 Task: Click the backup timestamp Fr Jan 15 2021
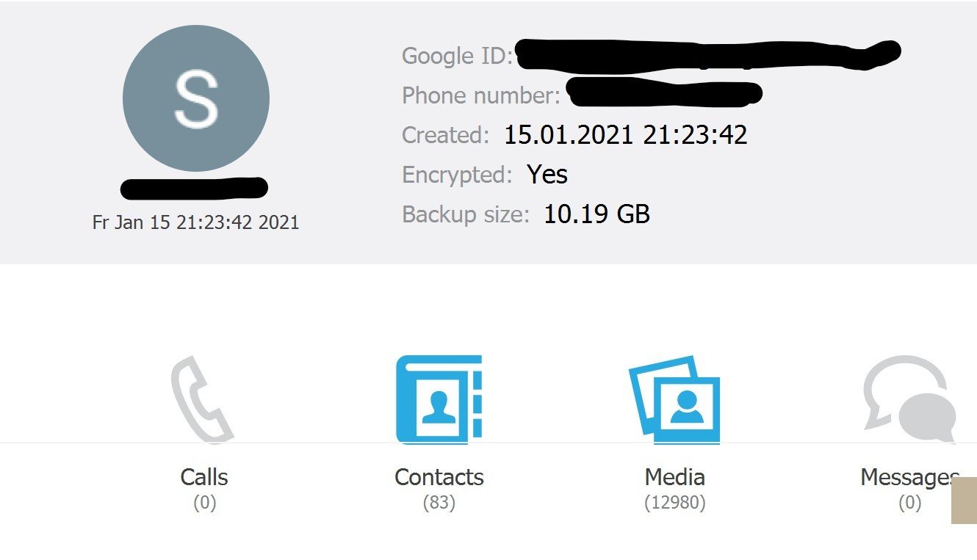click(x=196, y=222)
